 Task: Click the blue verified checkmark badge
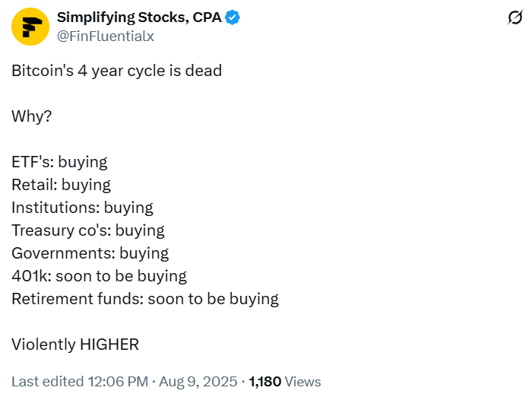point(233,17)
